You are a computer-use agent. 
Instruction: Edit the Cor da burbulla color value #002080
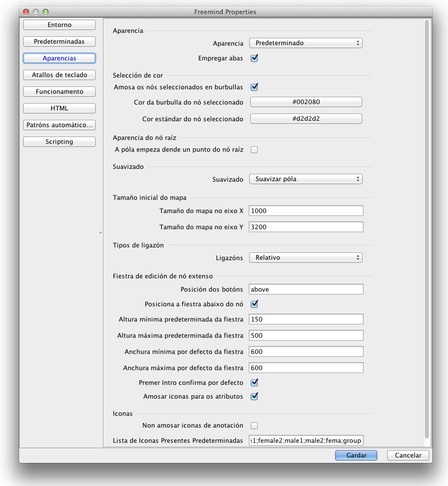tap(306, 102)
